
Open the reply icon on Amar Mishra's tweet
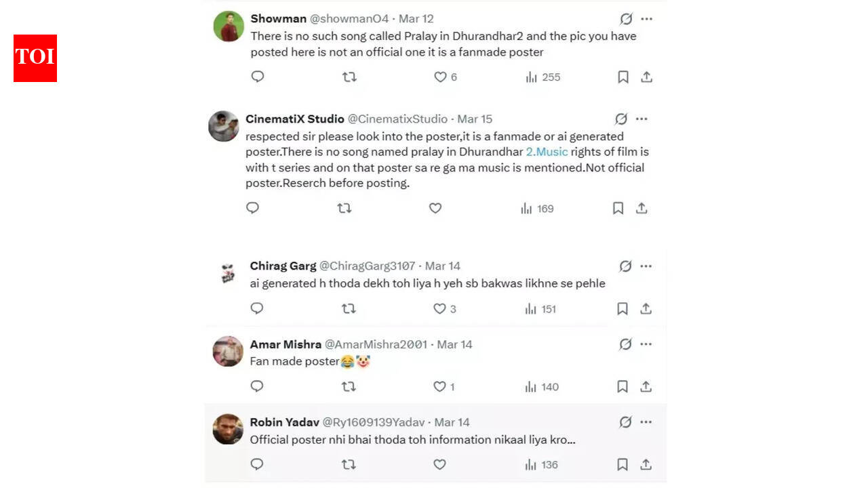pyautogui.click(x=256, y=386)
